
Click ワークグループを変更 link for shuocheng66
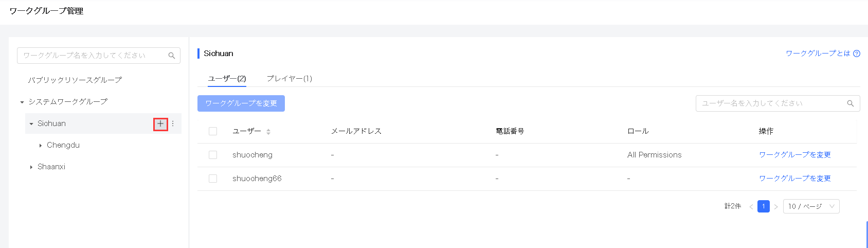pos(795,179)
